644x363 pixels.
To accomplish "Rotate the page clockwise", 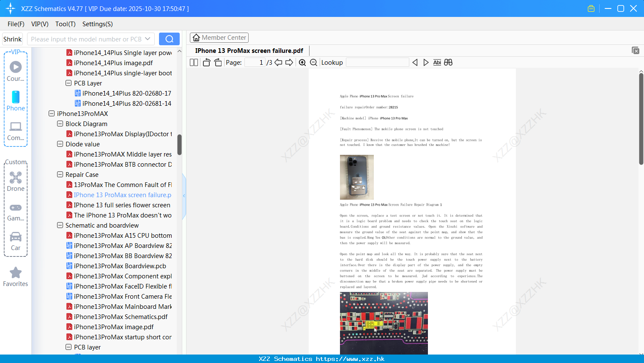I will [218, 63].
